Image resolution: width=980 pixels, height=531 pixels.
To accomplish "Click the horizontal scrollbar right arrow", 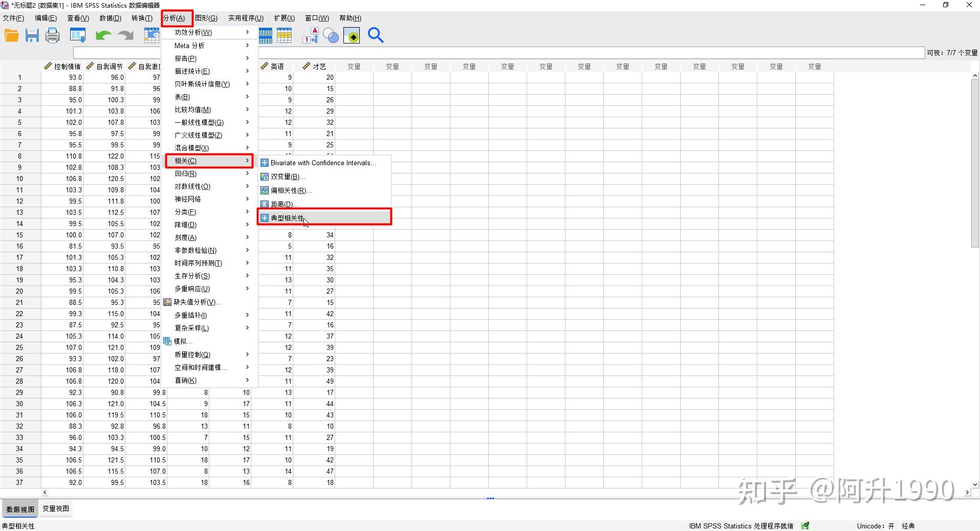I will (x=967, y=492).
